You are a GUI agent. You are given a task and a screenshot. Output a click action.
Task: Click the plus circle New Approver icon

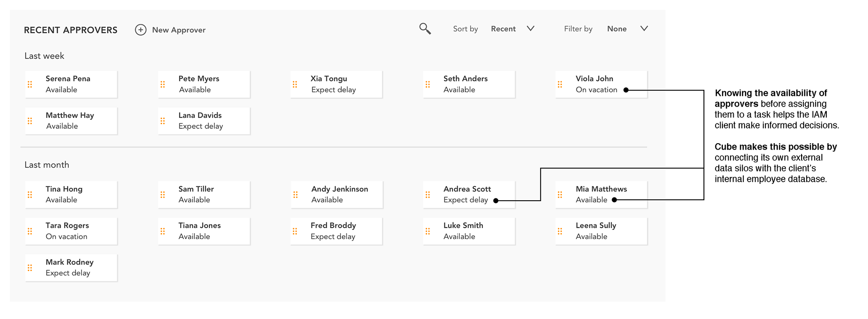tap(141, 30)
